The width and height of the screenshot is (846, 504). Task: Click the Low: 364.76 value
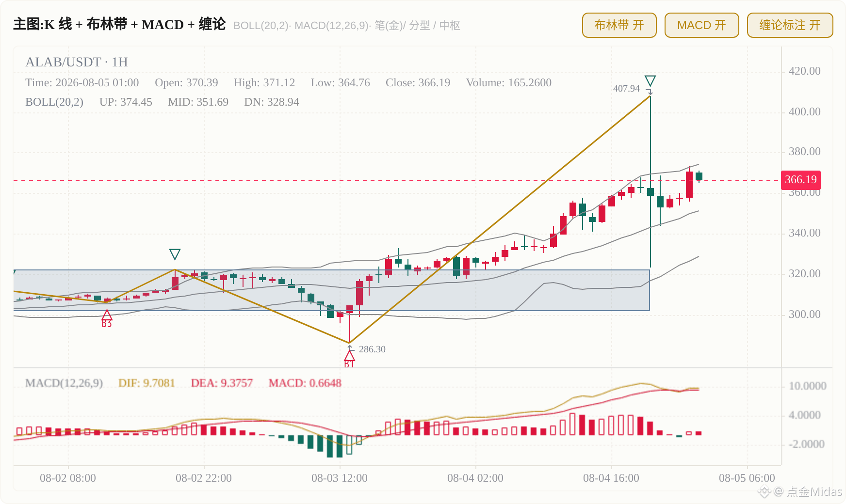(341, 83)
